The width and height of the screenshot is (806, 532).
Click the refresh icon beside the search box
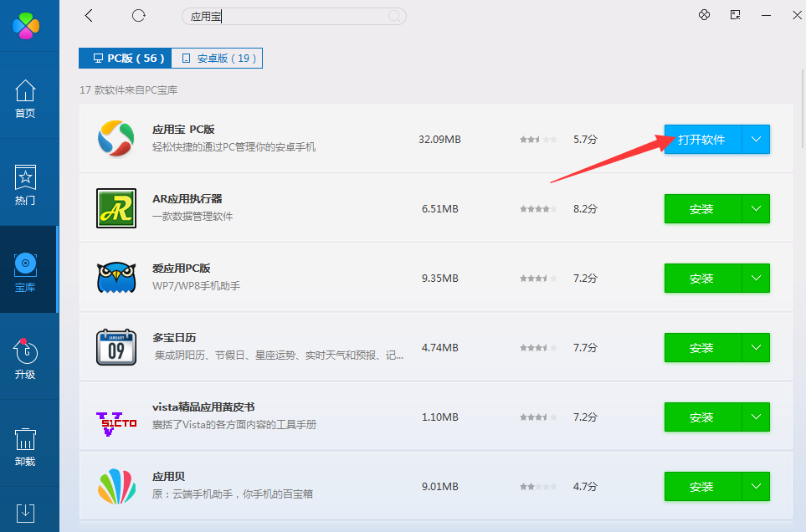[139, 16]
